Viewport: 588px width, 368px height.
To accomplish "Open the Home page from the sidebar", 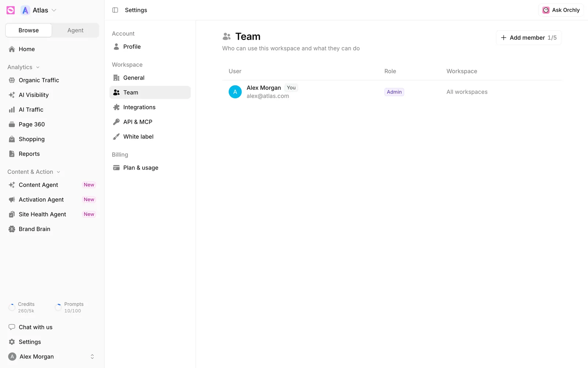I will [x=52, y=49].
